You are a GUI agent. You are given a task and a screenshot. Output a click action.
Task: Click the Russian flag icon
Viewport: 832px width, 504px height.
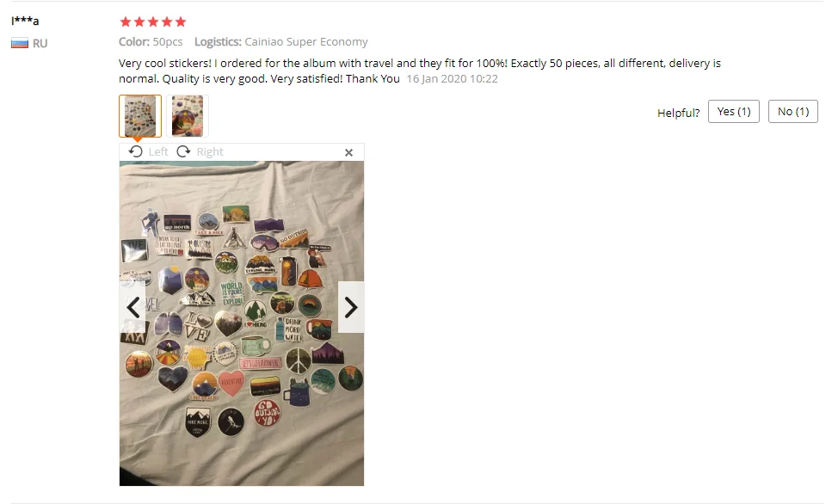tap(20, 44)
